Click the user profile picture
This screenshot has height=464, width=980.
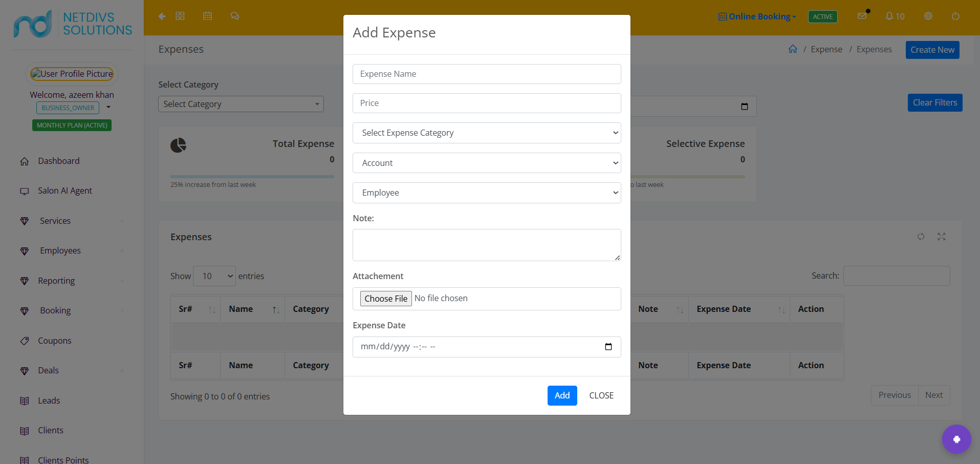point(72,74)
